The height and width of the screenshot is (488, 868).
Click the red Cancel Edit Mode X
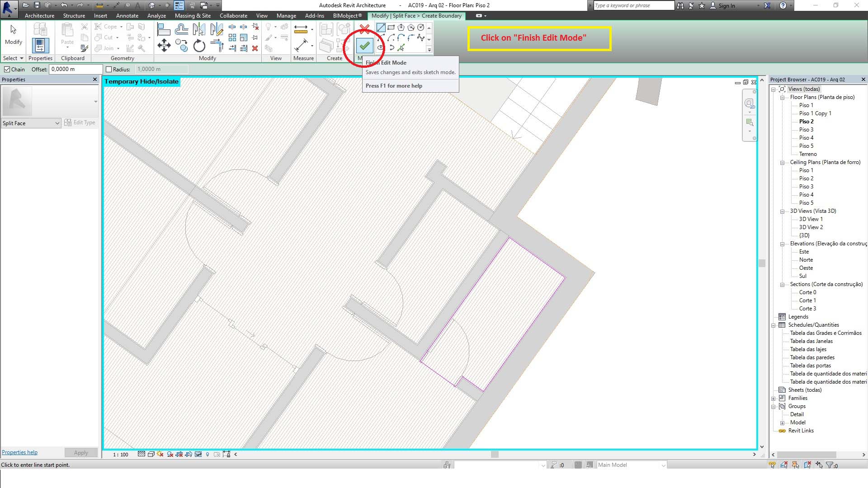pyautogui.click(x=364, y=30)
